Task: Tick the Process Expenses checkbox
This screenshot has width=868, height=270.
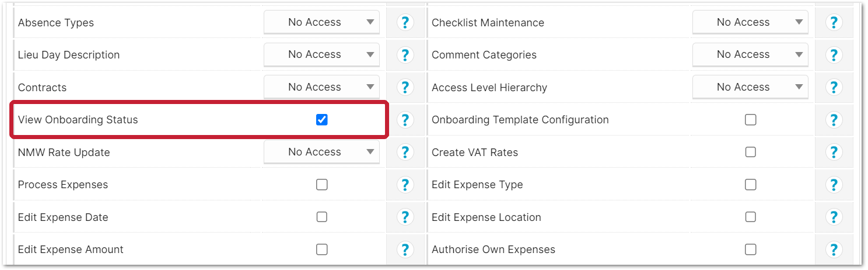Action: pyautogui.click(x=321, y=185)
